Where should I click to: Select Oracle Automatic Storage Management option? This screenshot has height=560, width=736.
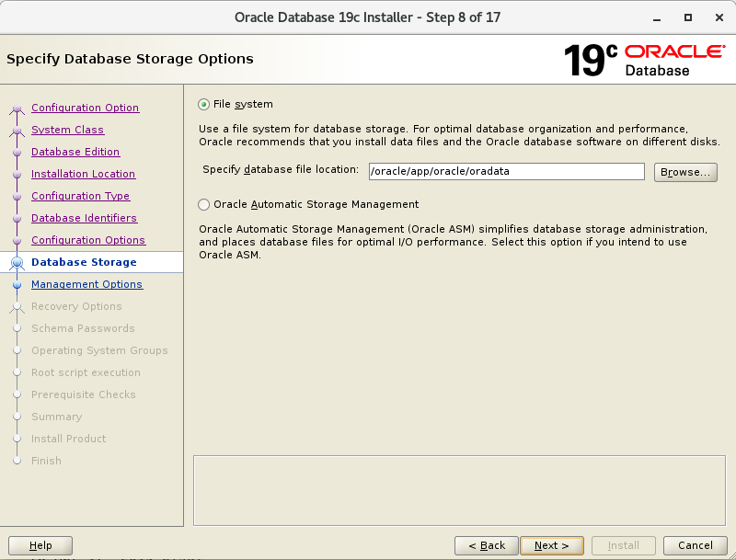[203, 204]
